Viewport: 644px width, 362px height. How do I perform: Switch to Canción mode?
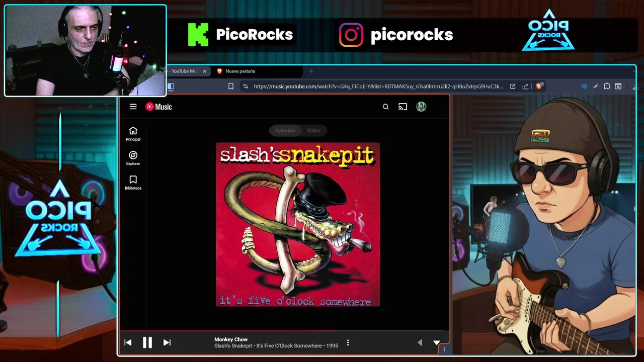(x=285, y=130)
